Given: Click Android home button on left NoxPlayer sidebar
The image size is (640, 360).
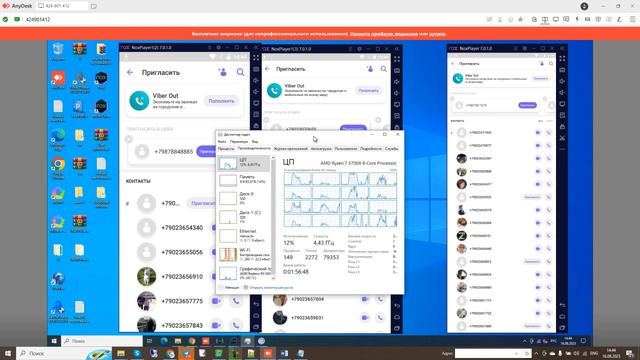Looking at the screenshot, I should click(256, 315).
